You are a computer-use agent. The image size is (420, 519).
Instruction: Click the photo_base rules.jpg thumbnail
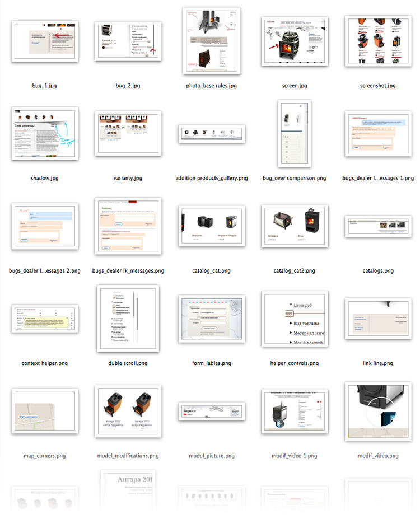211,41
